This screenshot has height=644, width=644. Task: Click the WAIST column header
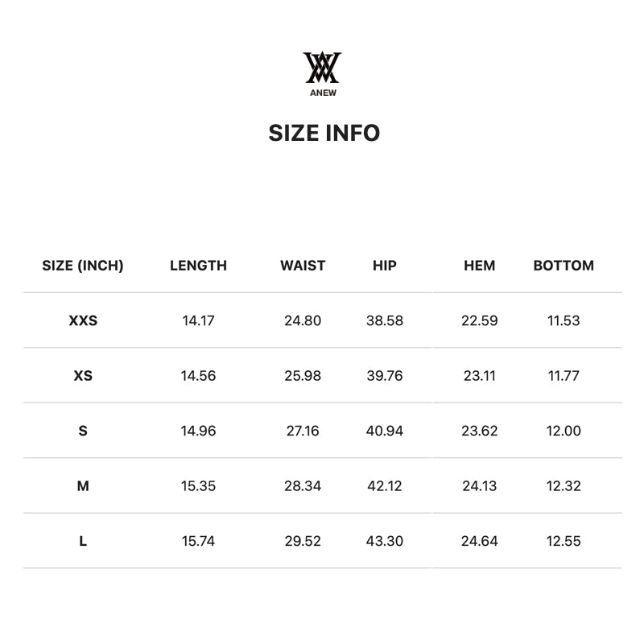coord(303,266)
